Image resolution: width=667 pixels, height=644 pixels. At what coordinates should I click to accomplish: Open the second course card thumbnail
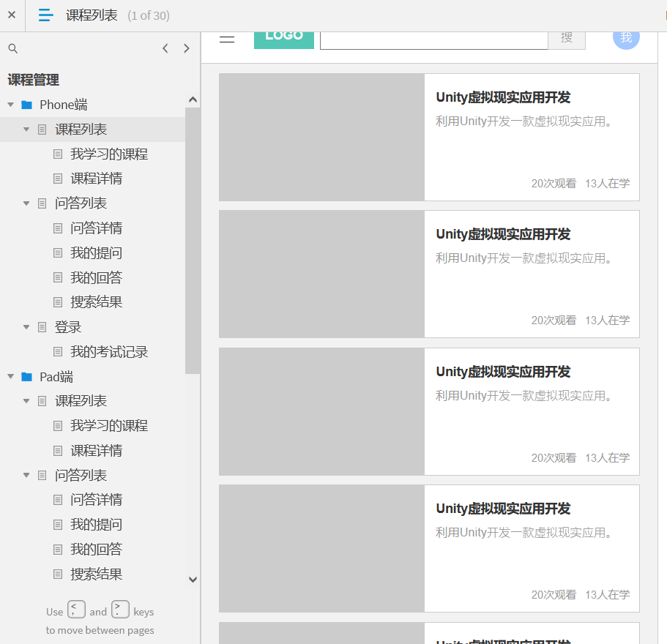321,274
